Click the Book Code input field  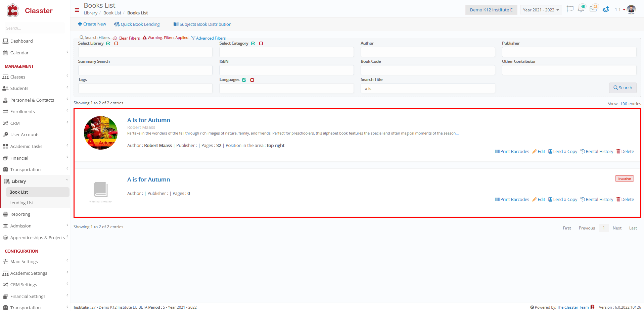pos(428,70)
